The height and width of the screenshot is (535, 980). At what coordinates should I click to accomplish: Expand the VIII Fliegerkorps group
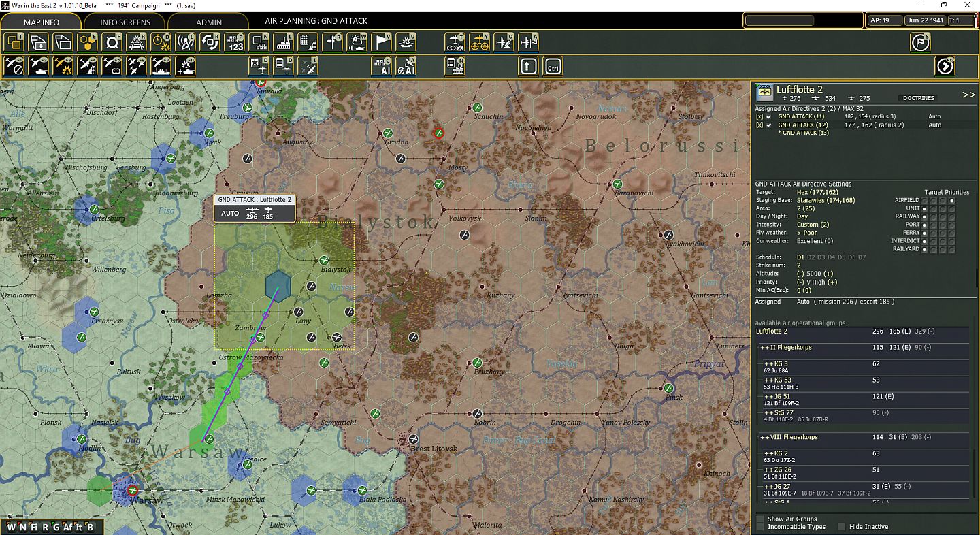765,437
